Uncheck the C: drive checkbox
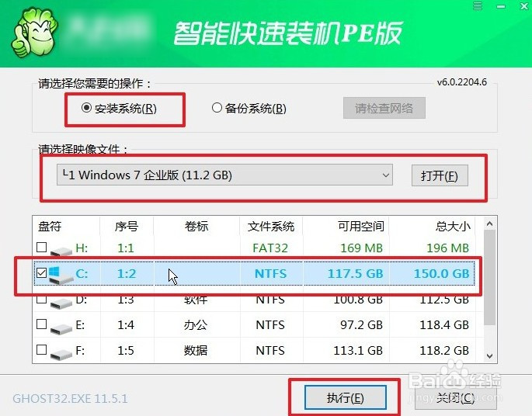 click(41, 272)
